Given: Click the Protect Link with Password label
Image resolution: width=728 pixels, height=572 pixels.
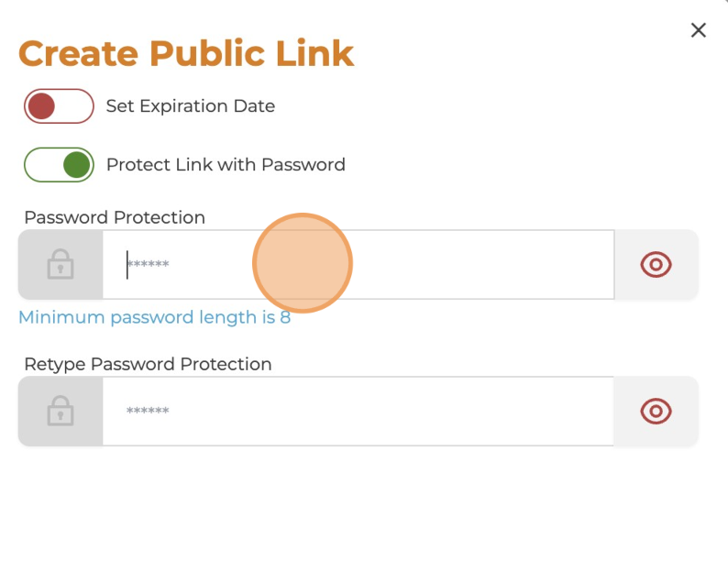Looking at the screenshot, I should (226, 165).
